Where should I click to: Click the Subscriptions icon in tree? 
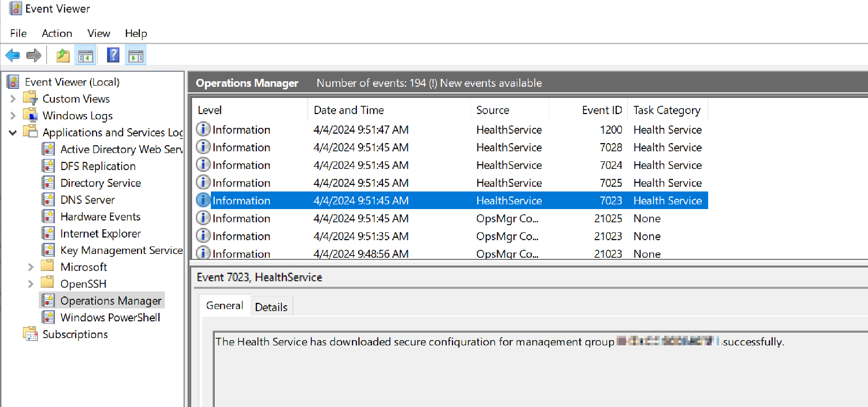coord(31,334)
